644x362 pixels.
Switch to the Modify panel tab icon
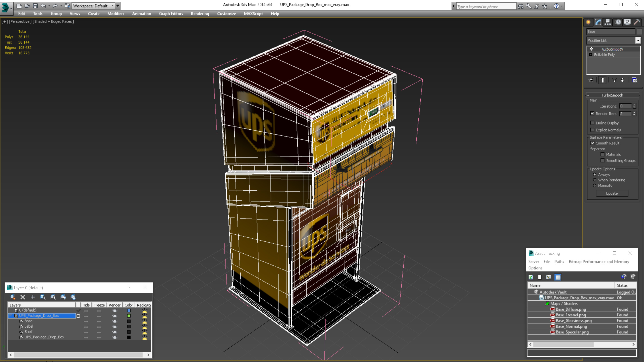pos(598,22)
